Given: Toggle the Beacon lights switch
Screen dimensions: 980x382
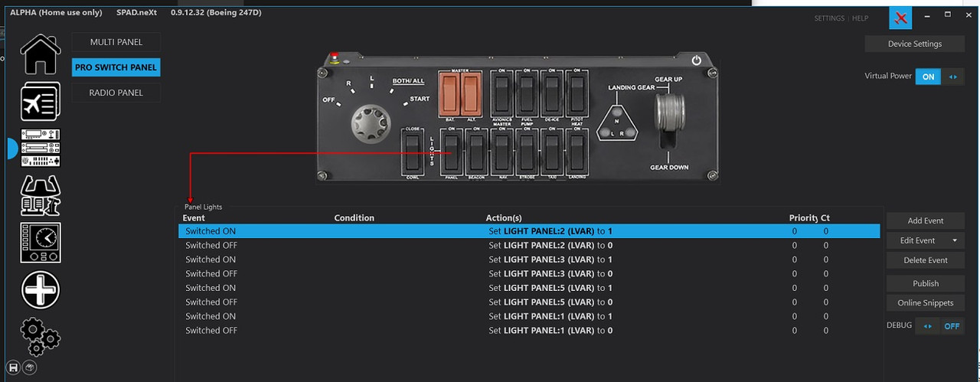Looking at the screenshot, I should [477, 152].
